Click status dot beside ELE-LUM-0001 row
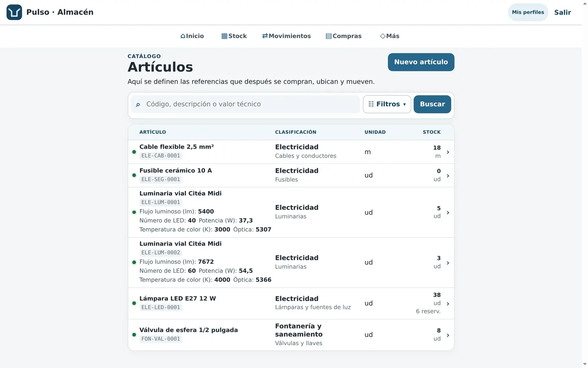 tap(134, 212)
